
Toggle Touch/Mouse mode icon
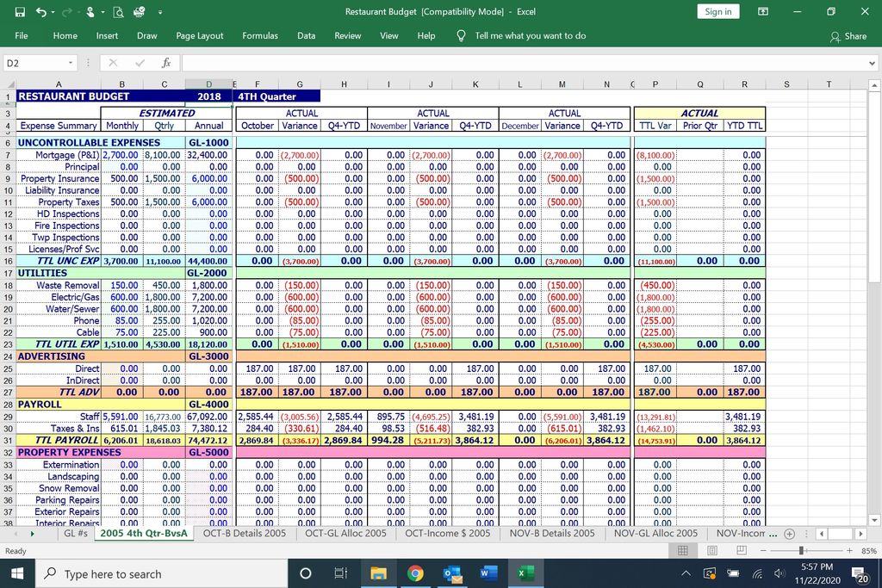click(x=90, y=12)
